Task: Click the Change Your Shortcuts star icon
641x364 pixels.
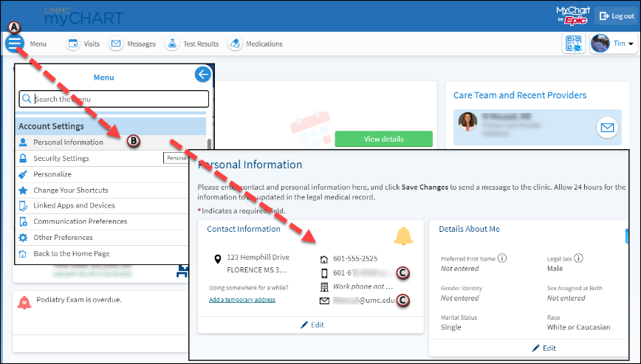Action: (24, 190)
